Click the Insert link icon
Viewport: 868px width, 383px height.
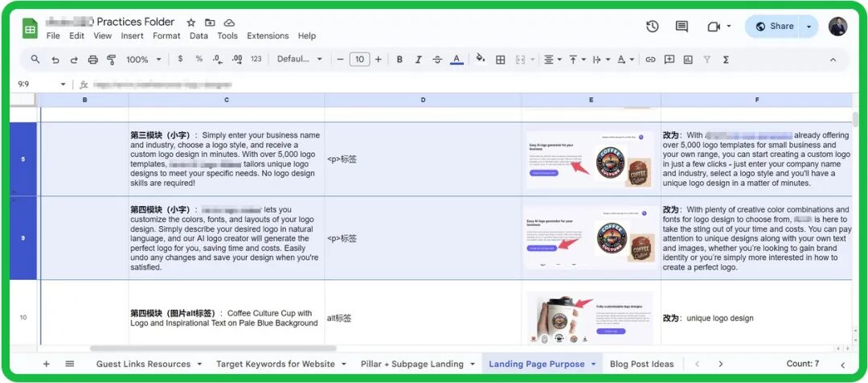click(x=650, y=60)
